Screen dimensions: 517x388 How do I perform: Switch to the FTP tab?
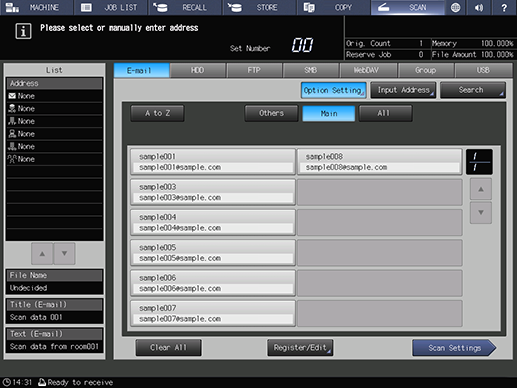click(x=254, y=70)
